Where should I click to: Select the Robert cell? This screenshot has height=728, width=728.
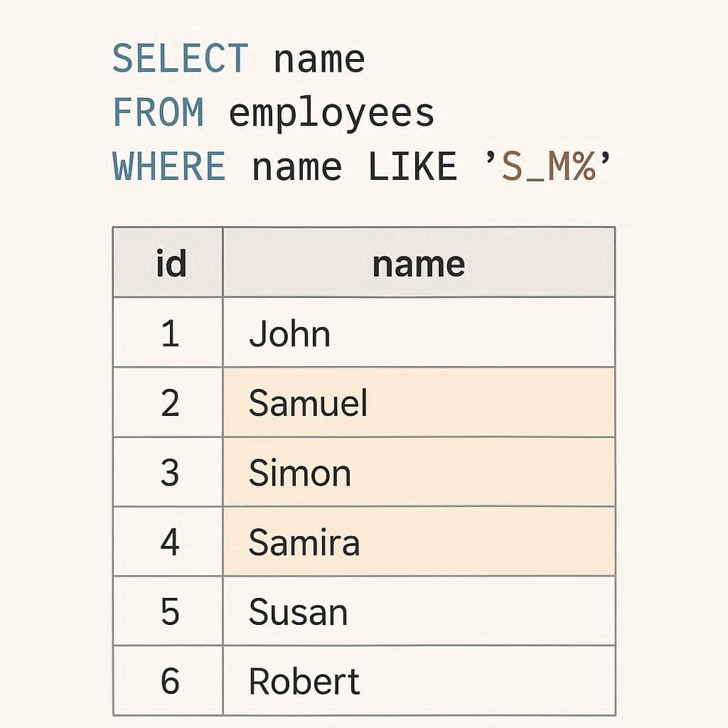[x=419, y=680]
